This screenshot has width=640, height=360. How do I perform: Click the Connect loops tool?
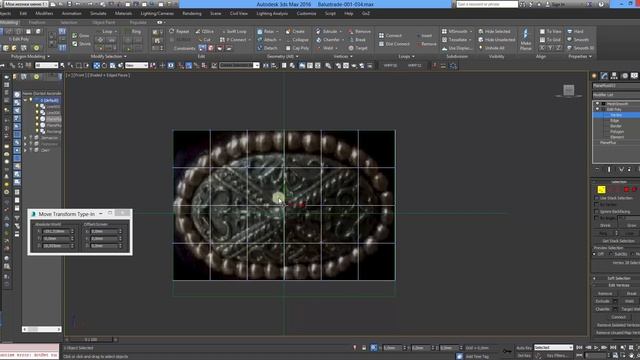pyautogui.click(x=390, y=36)
